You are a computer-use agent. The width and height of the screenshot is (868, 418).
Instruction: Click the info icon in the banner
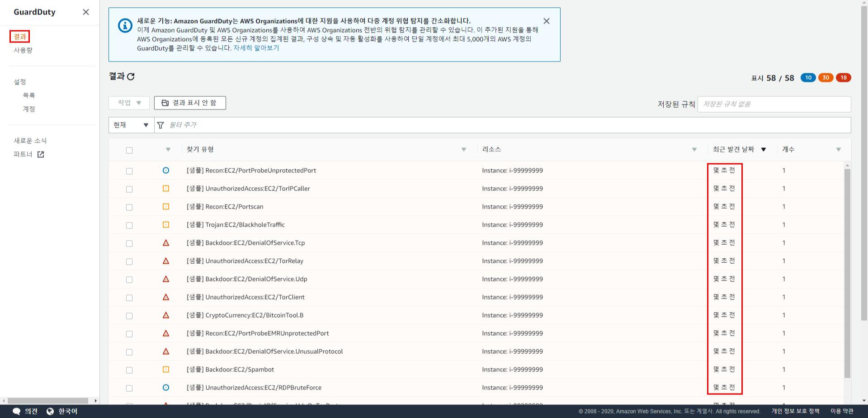[x=125, y=25]
